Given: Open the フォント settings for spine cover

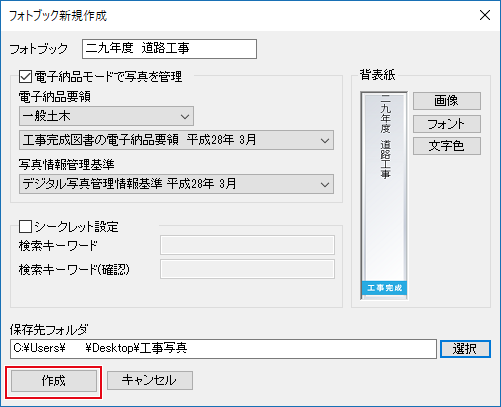Looking at the screenshot, I should pos(447,124).
